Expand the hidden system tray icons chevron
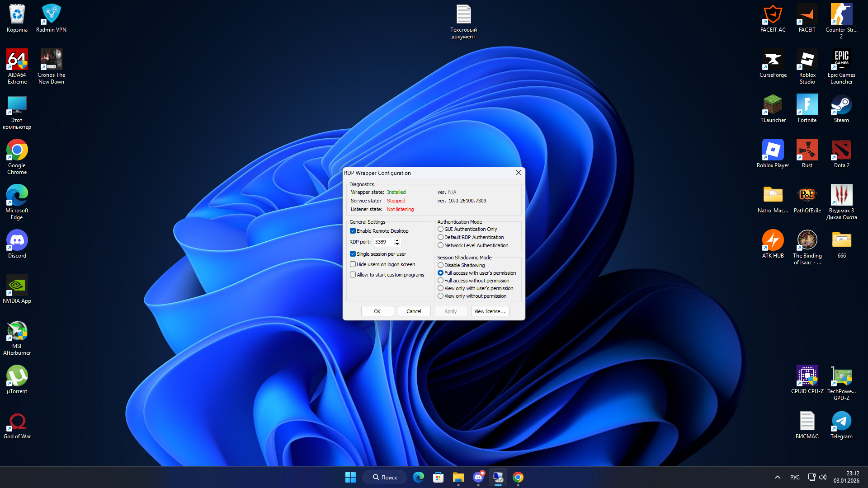Viewport: 868px width, 488px height. click(x=777, y=477)
